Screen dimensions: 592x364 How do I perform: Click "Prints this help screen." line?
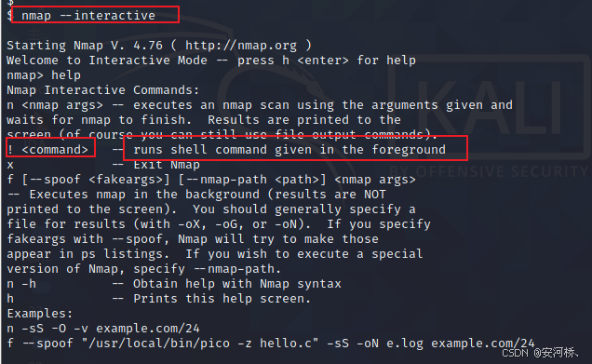point(222,299)
